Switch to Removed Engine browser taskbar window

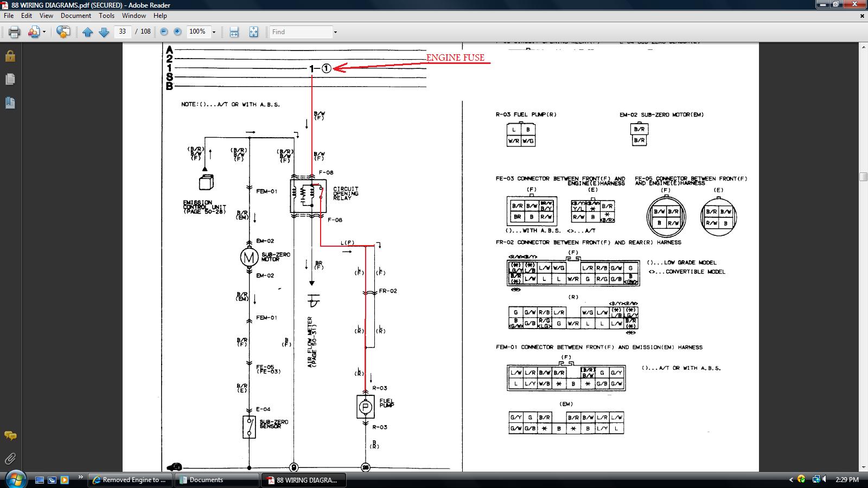tap(130, 480)
